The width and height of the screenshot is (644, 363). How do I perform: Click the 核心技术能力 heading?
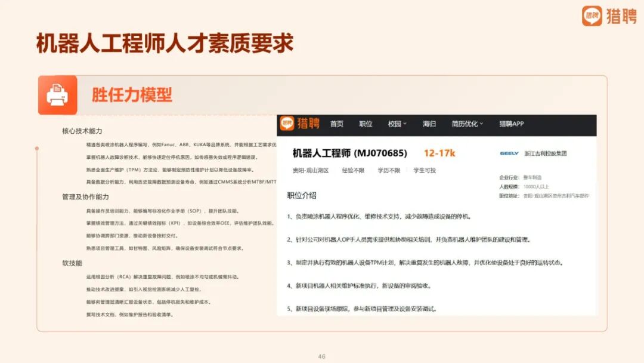[x=82, y=131]
